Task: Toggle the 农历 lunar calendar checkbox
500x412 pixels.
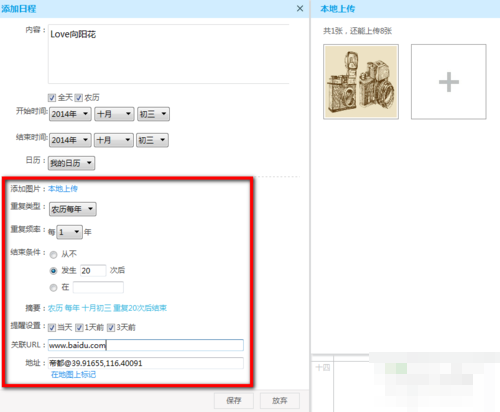Action: [x=79, y=98]
